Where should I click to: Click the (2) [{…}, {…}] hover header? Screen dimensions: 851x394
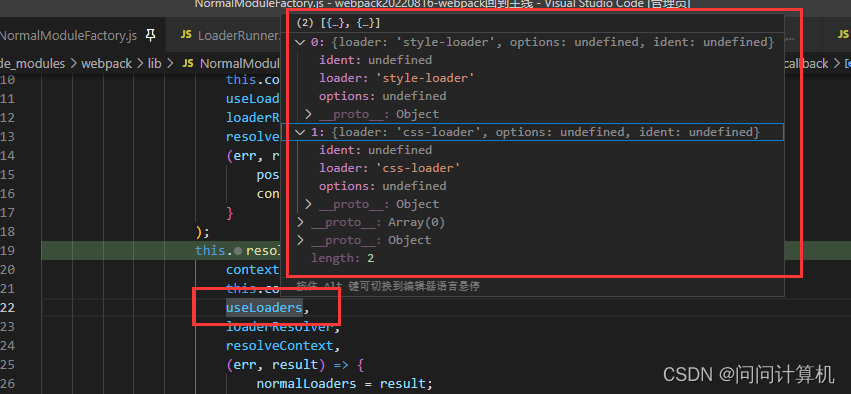click(338, 23)
